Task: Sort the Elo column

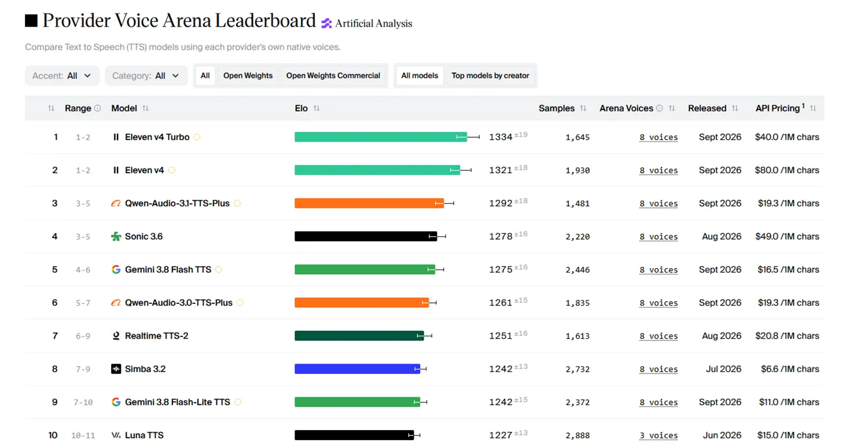Action: point(317,108)
